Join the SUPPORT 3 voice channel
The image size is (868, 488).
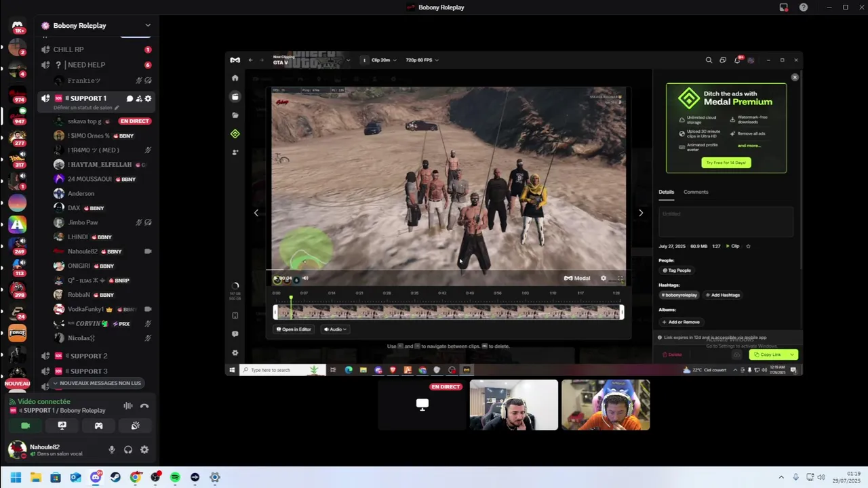pos(96,371)
